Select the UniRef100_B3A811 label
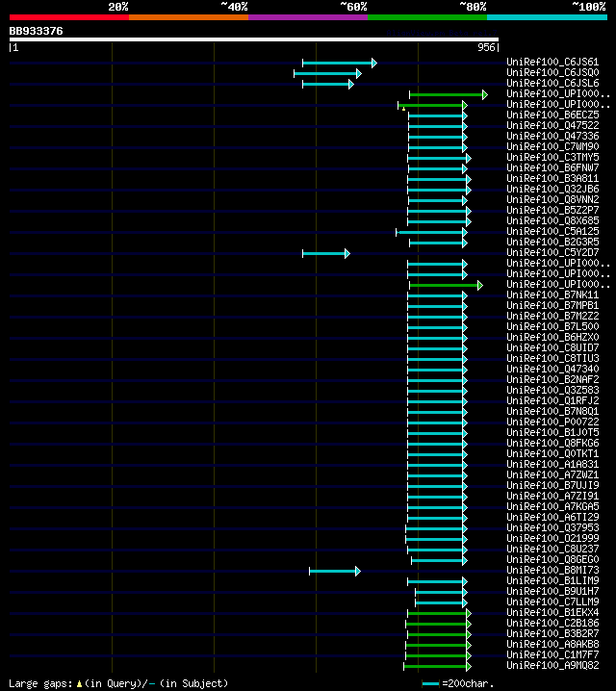Screen dimensions: 616x691 (x=552, y=178)
